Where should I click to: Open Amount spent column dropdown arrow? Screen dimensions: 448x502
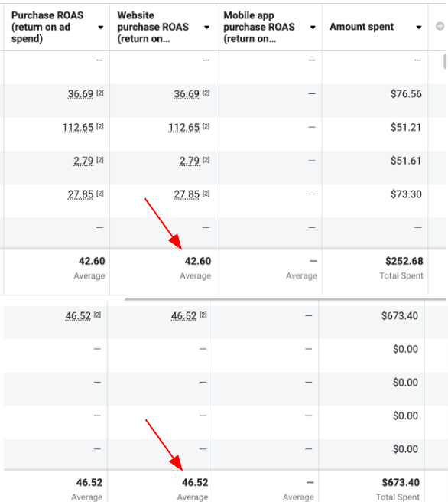pos(419,28)
